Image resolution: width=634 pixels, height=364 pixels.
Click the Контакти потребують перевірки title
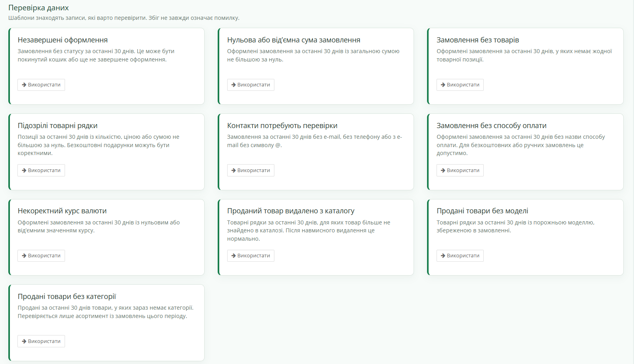tap(282, 126)
